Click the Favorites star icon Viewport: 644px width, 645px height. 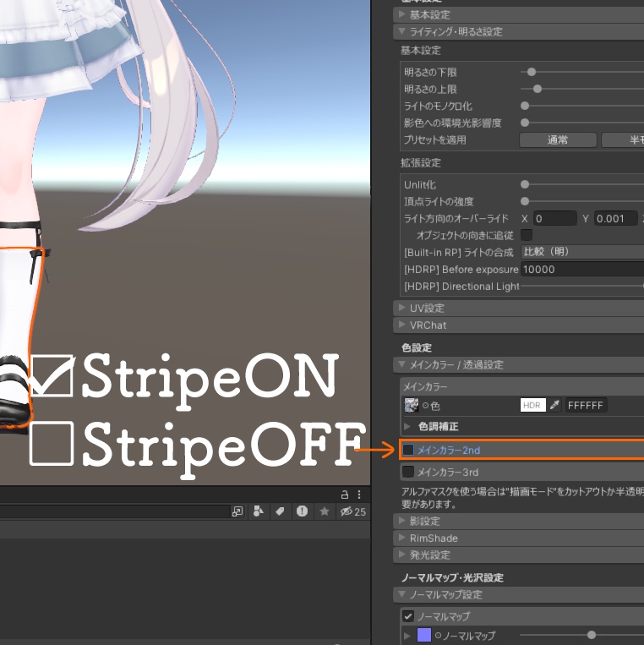pos(325,511)
